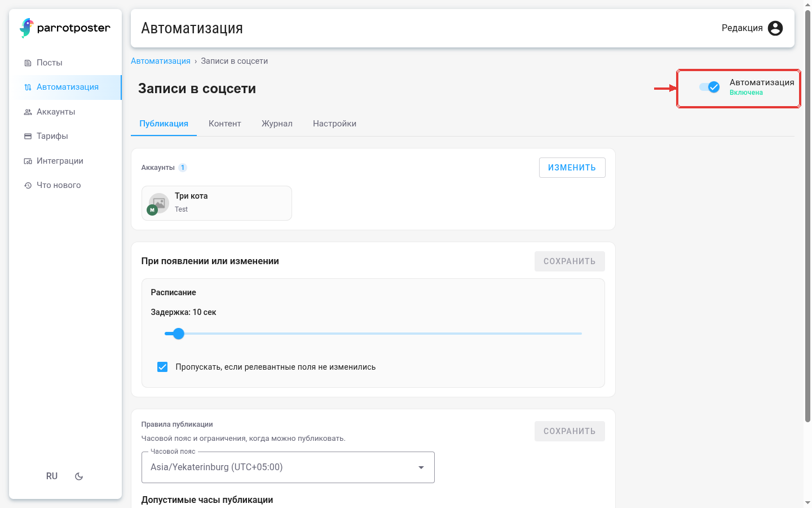
Task: Click the Что нового history icon
Action: pos(28,185)
